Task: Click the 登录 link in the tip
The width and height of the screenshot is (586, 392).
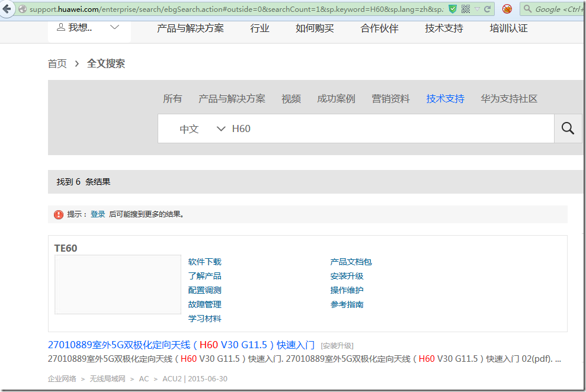Action: coord(98,214)
